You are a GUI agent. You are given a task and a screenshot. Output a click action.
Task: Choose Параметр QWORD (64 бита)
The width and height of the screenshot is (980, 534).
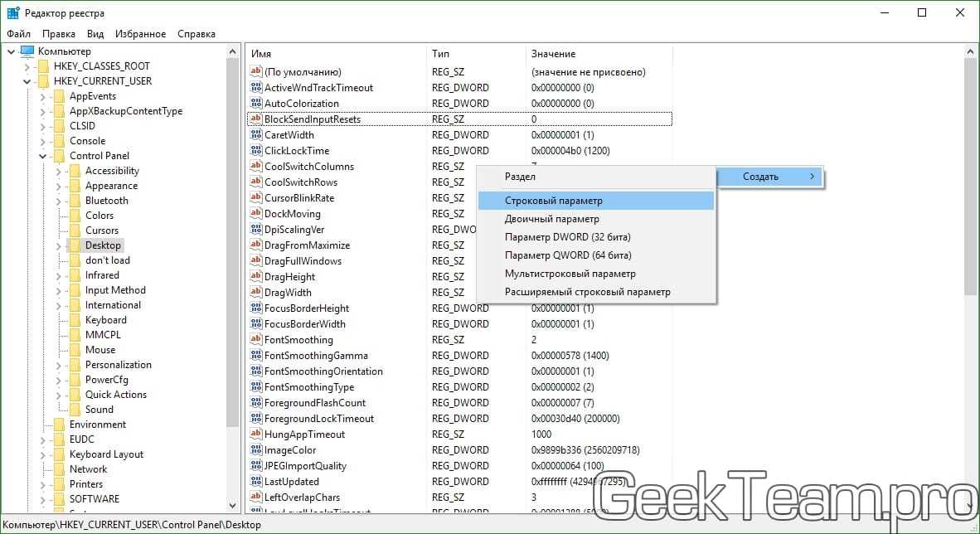595,255
